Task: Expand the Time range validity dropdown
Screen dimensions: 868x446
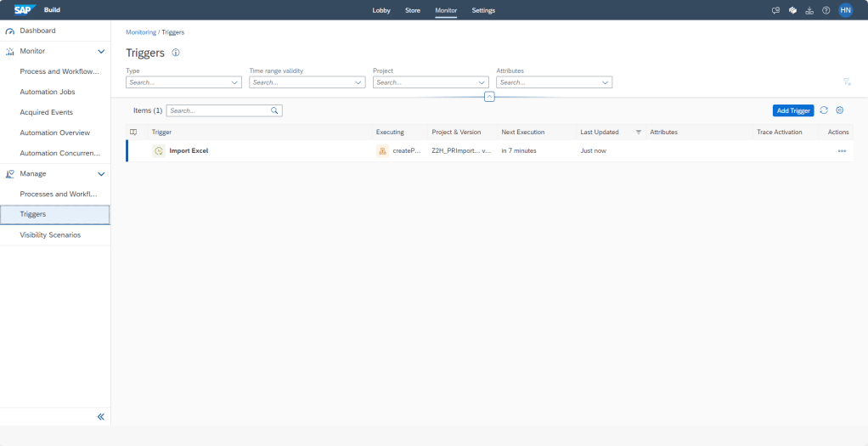Action: tap(358, 82)
